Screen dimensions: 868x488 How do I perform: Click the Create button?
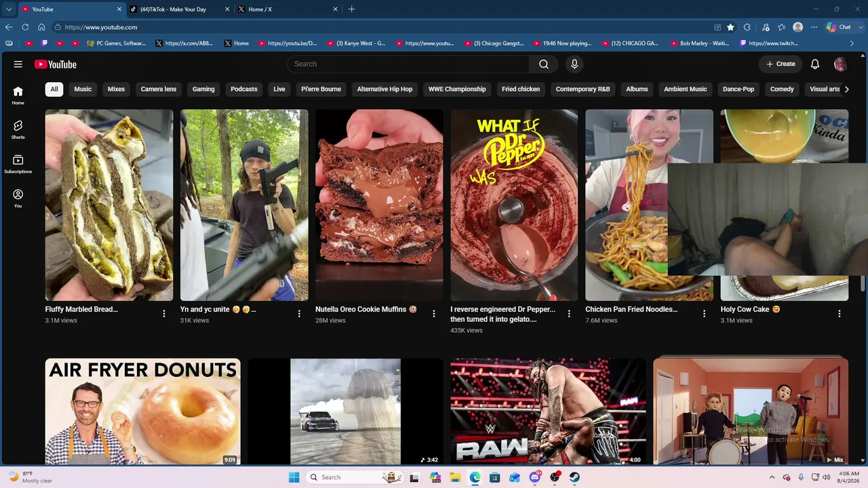(781, 64)
